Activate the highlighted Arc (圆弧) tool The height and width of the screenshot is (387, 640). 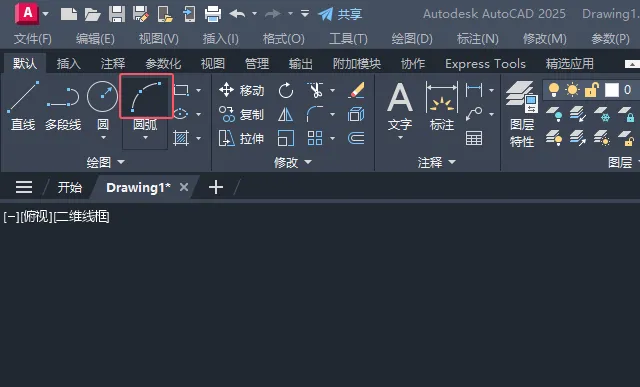pyautogui.click(x=146, y=96)
